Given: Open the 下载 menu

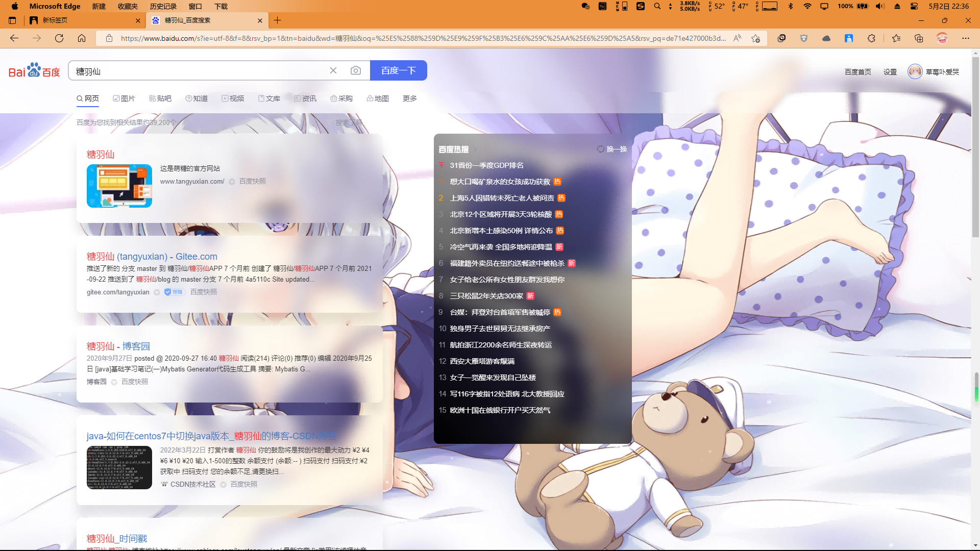Looking at the screenshot, I should [x=221, y=6].
